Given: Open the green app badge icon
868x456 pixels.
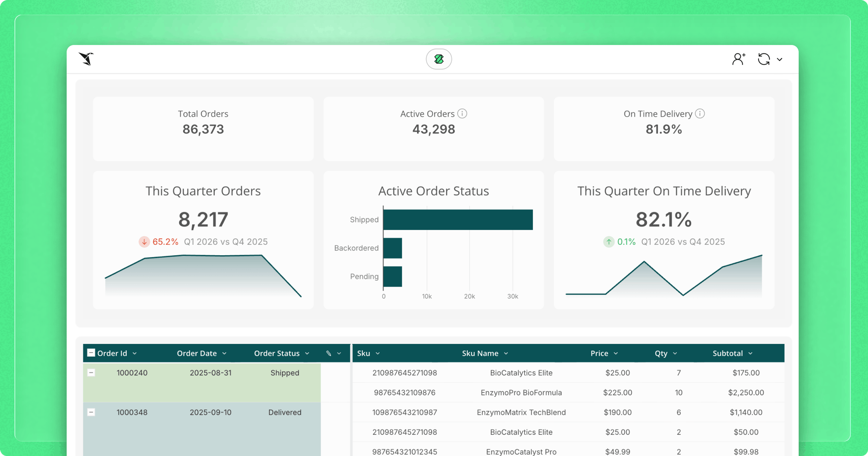Looking at the screenshot, I should (439, 59).
